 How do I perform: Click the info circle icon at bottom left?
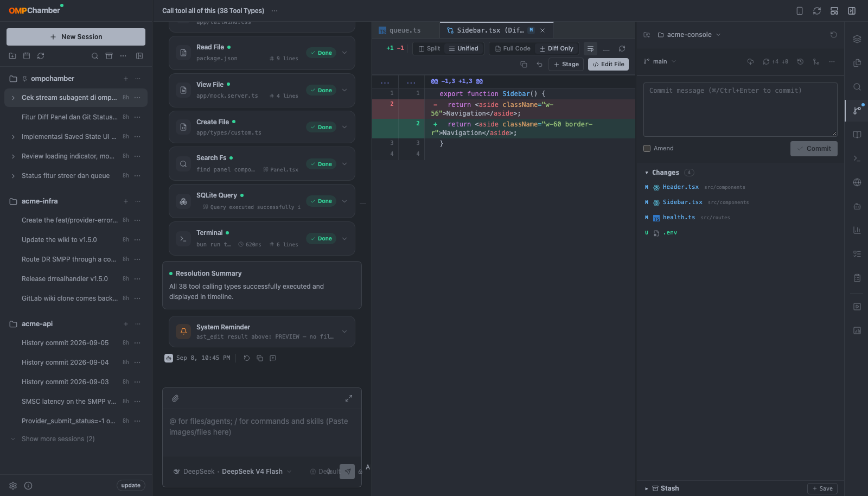tap(28, 486)
